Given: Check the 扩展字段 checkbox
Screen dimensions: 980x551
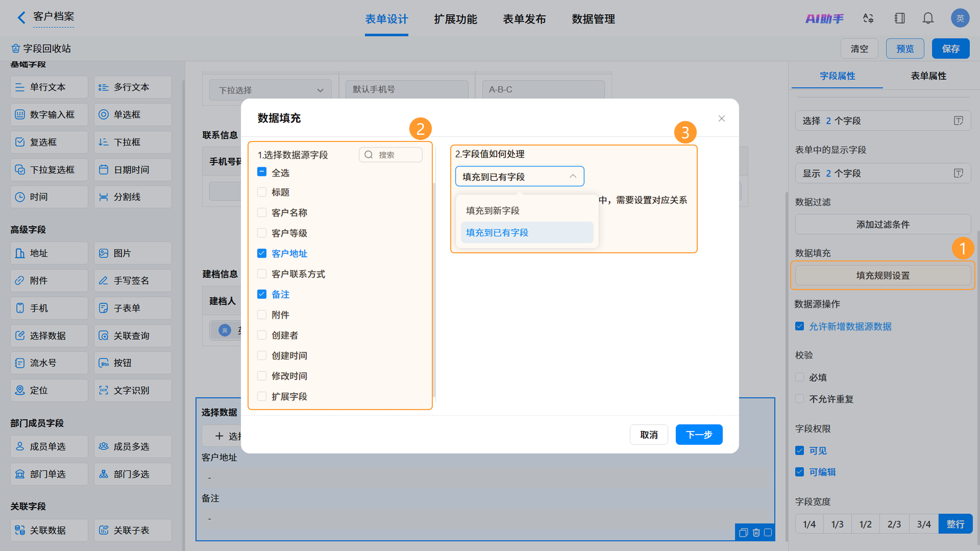Looking at the screenshot, I should [262, 397].
